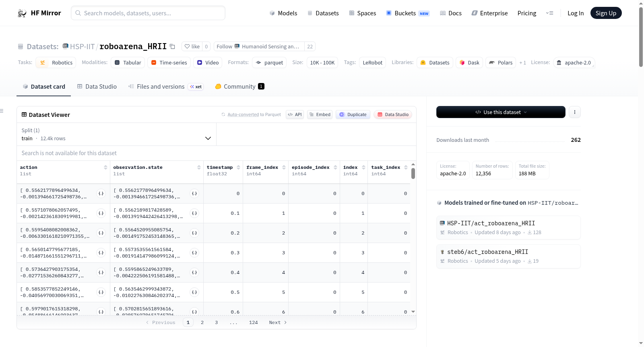The width and height of the screenshot is (644, 347).
Task: Toggle the left sidebar outline icon
Action: pos(2,111)
